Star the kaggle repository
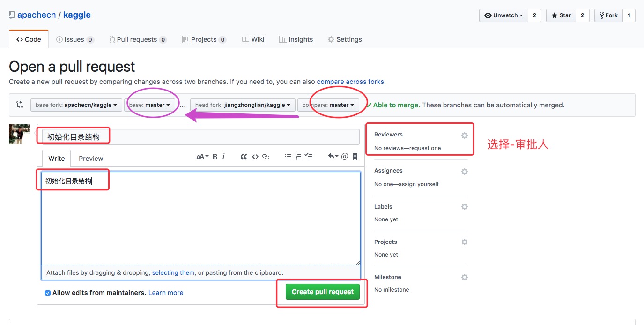The width and height of the screenshot is (644, 325). [561, 15]
